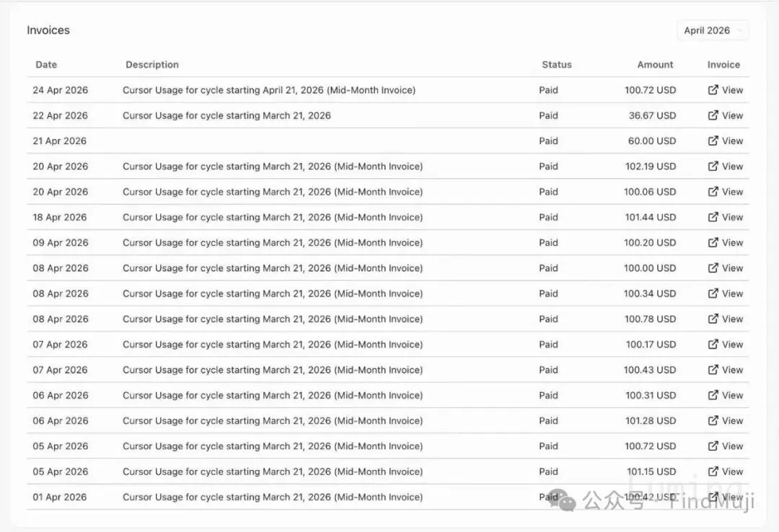
Task: Select the date 21 Apr 2026
Action: pos(60,141)
